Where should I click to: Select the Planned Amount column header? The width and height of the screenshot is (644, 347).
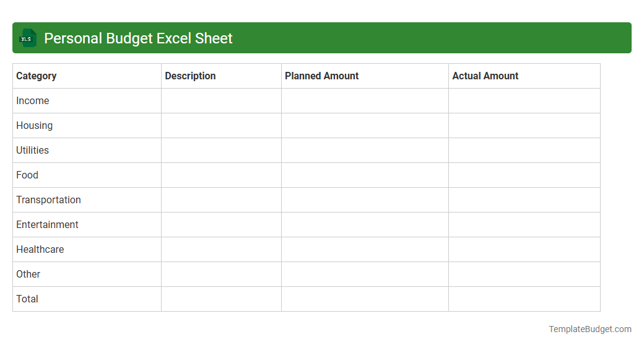point(365,76)
